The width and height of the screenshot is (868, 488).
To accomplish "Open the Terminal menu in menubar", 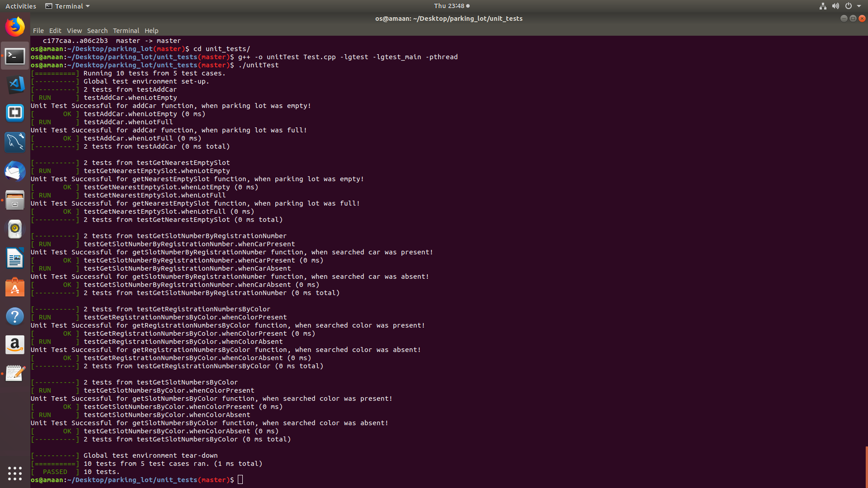I will coord(126,31).
